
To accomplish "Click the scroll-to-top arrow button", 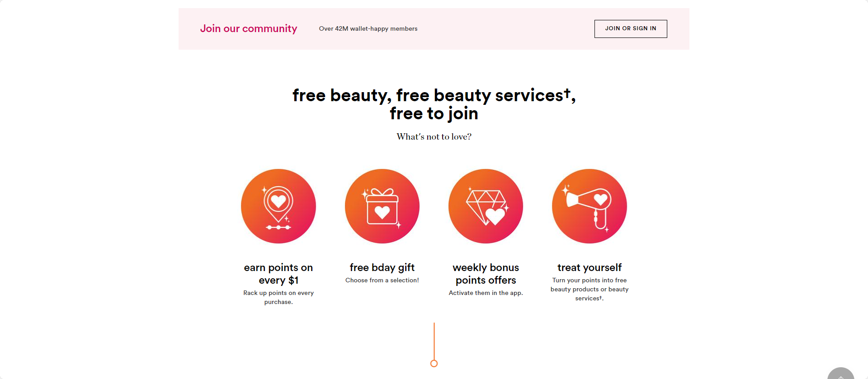I will (840, 374).
